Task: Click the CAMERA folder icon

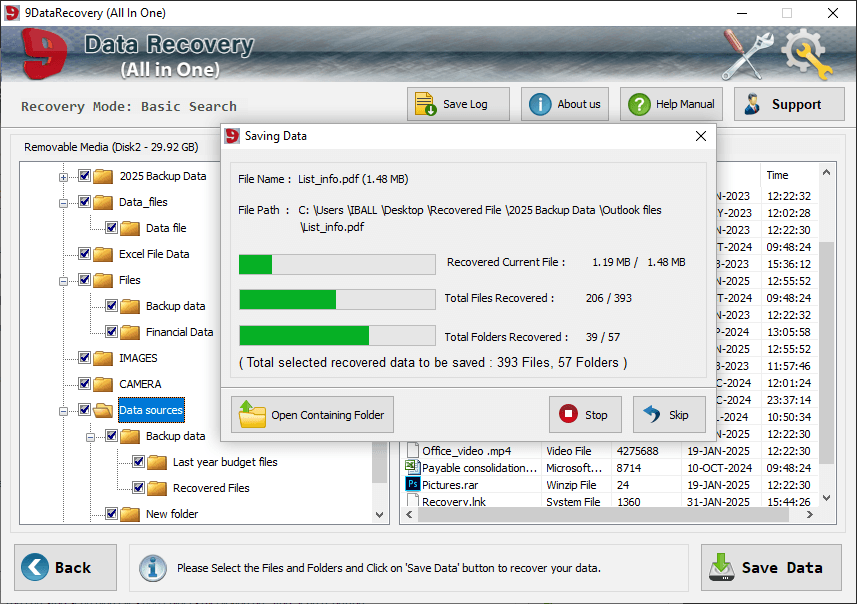Action: [103, 384]
